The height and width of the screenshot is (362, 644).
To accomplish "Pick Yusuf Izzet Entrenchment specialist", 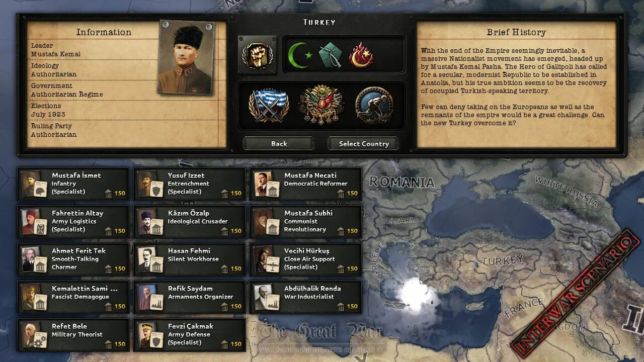I will 190,184.
